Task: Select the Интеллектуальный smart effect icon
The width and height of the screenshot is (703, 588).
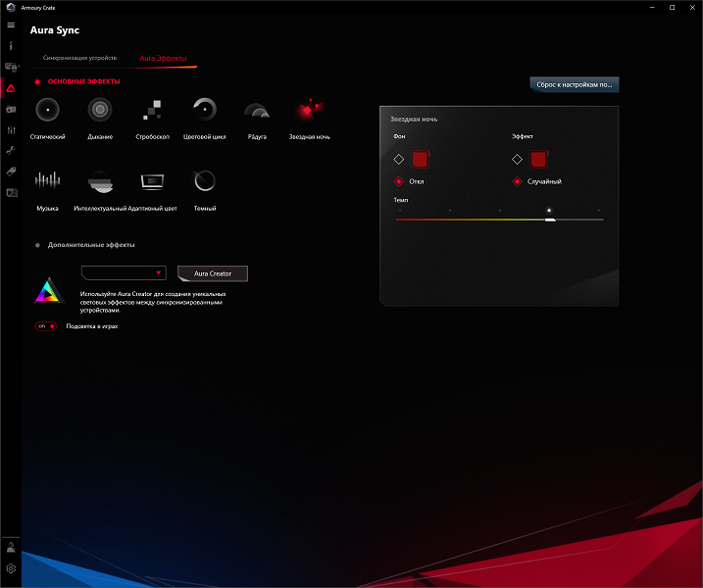Action: coord(100,181)
